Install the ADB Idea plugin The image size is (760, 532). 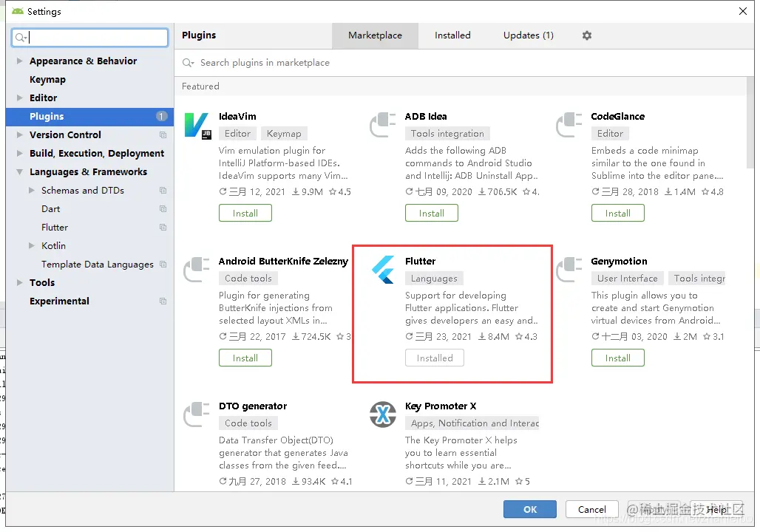(431, 214)
